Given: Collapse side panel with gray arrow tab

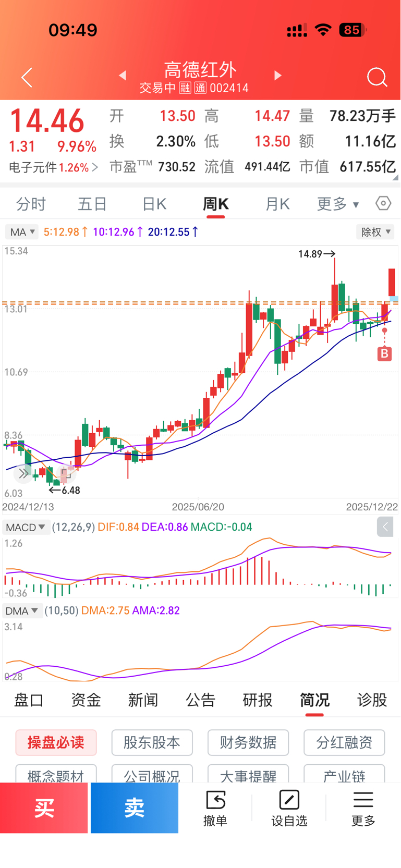Looking at the screenshot, I should click(x=385, y=527).
